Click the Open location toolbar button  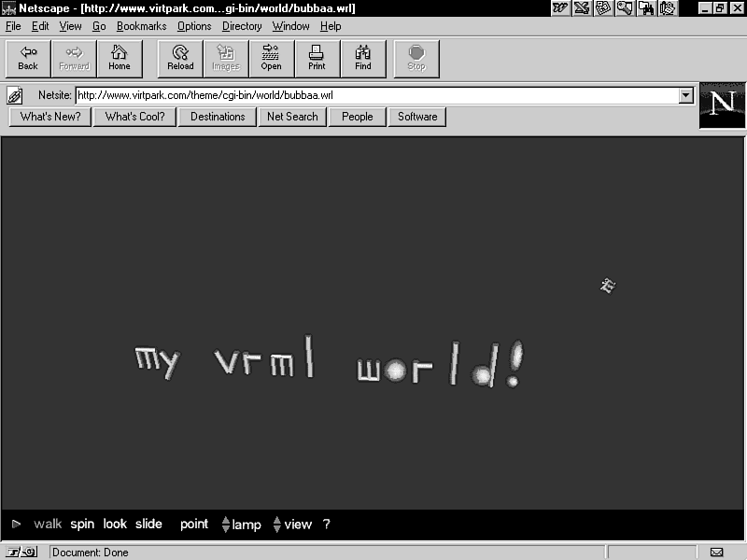point(271,58)
